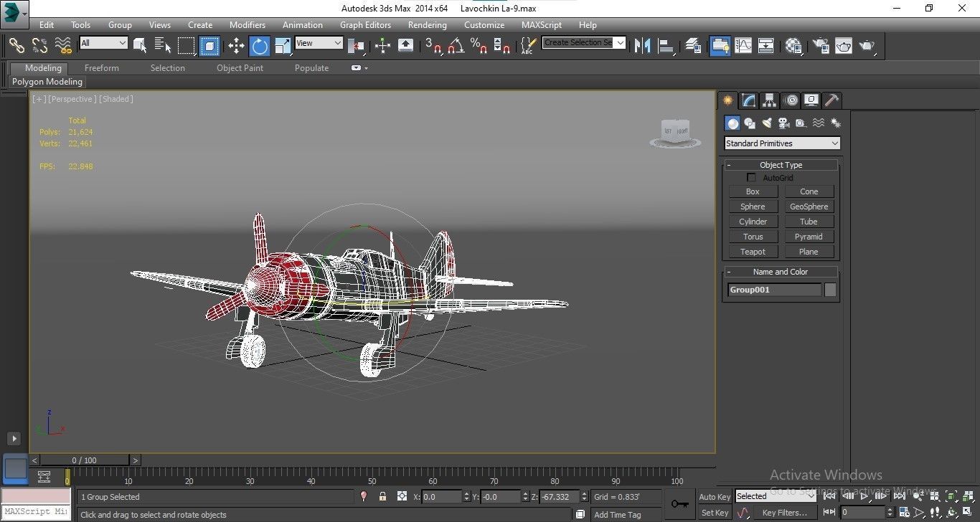The height and width of the screenshot is (522, 980).
Task: Switch to the Object Paint ribbon tab
Action: tap(240, 68)
